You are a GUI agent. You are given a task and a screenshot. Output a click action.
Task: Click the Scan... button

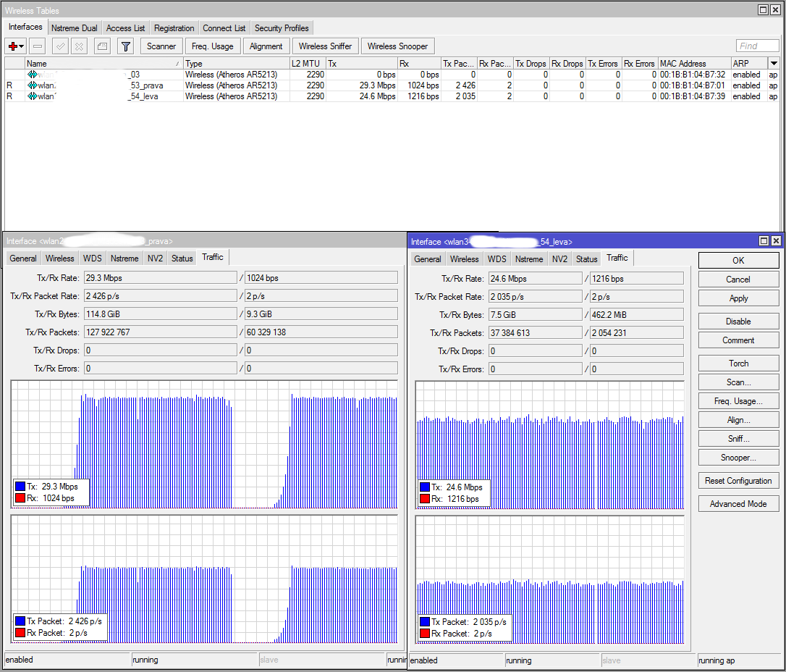[738, 382]
